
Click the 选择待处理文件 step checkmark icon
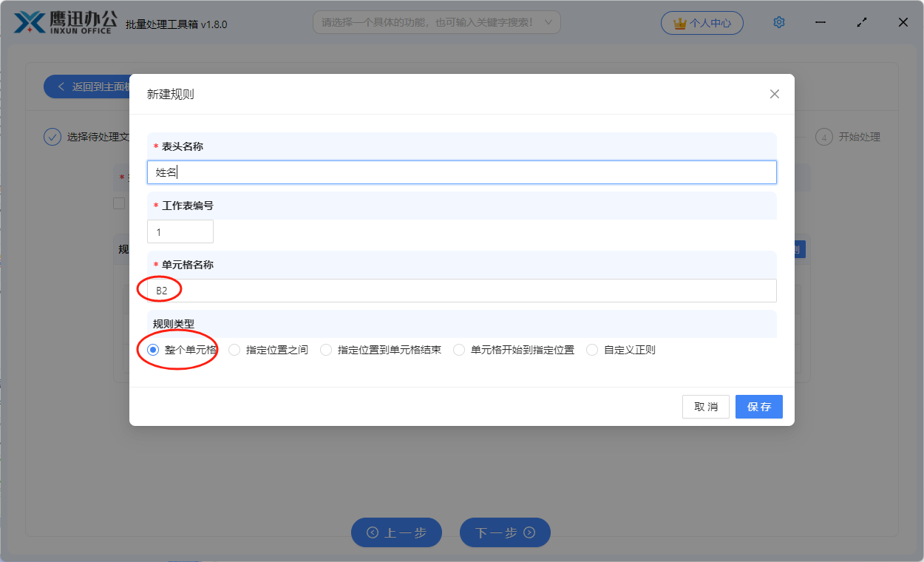click(52, 137)
